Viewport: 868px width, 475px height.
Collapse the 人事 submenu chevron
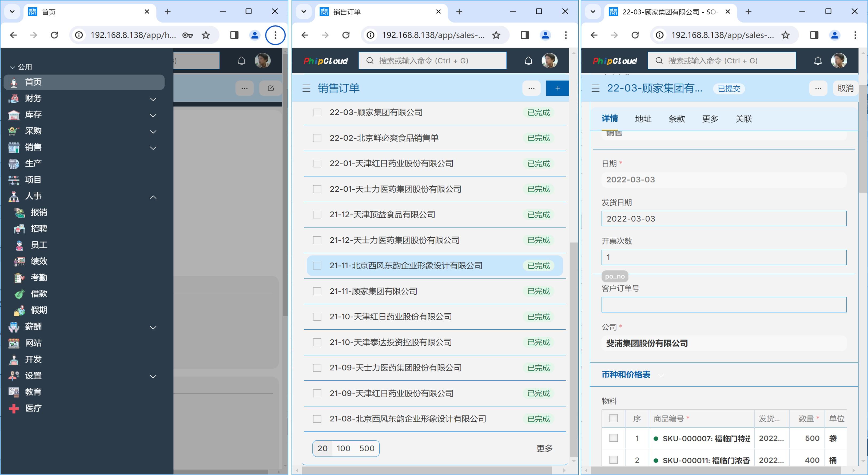click(x=153, y=197)
